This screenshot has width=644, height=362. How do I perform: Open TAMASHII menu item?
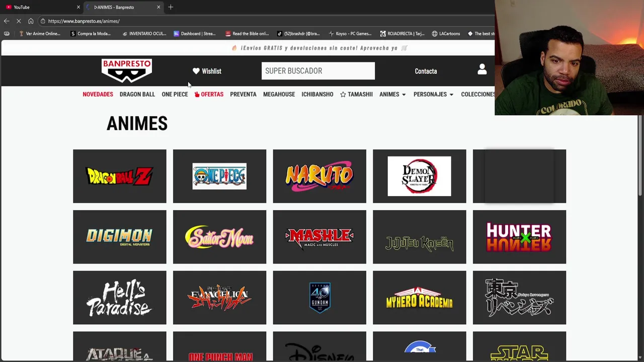point(356,95)
